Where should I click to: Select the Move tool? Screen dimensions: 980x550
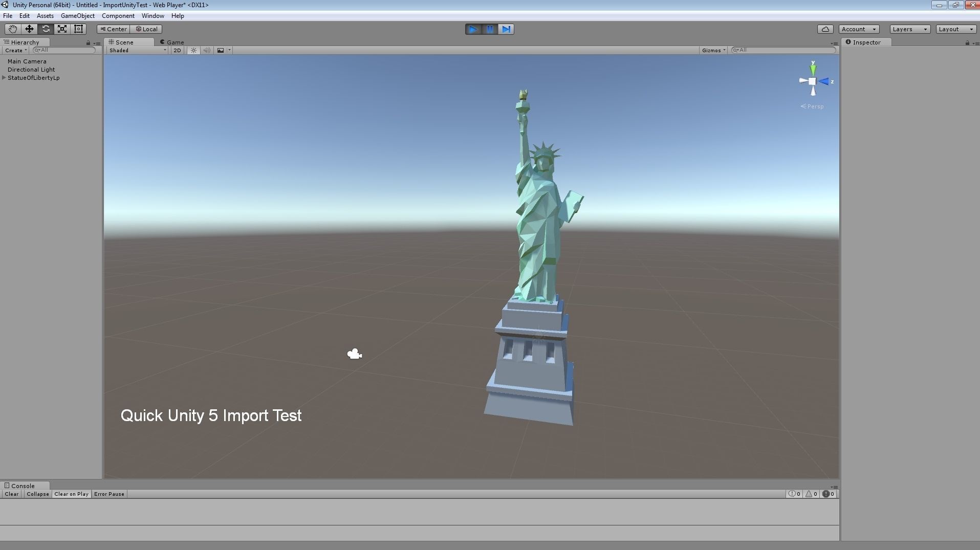[29, 29]
